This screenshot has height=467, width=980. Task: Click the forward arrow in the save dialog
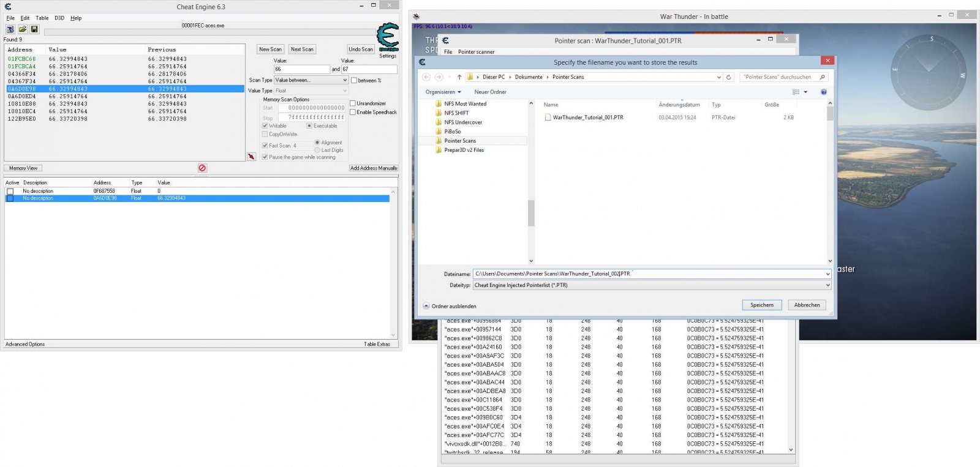(439, 77)
